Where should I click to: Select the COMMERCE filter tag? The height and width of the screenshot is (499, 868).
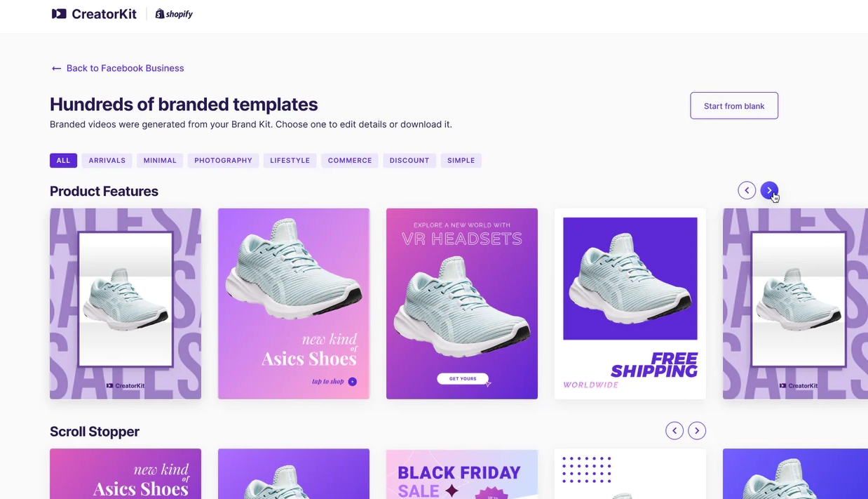coord(350,161)
